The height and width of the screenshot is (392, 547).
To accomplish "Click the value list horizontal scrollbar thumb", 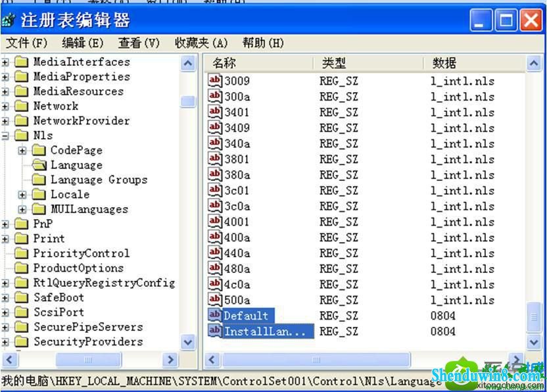I will click(x=316, y=360).
